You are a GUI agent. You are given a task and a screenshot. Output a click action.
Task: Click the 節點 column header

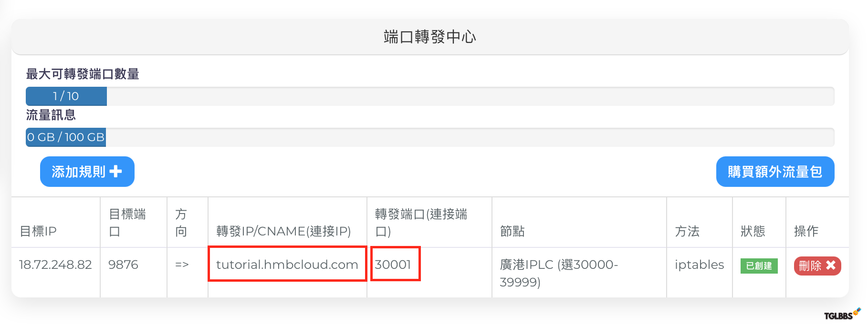pos(512,231)
